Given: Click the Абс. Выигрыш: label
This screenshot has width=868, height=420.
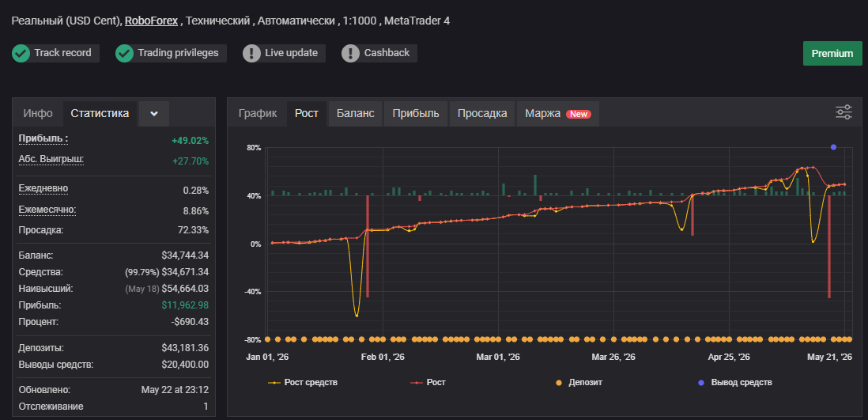Looking at the screenshot, I should pyautogui.click(x=51, y=160).
